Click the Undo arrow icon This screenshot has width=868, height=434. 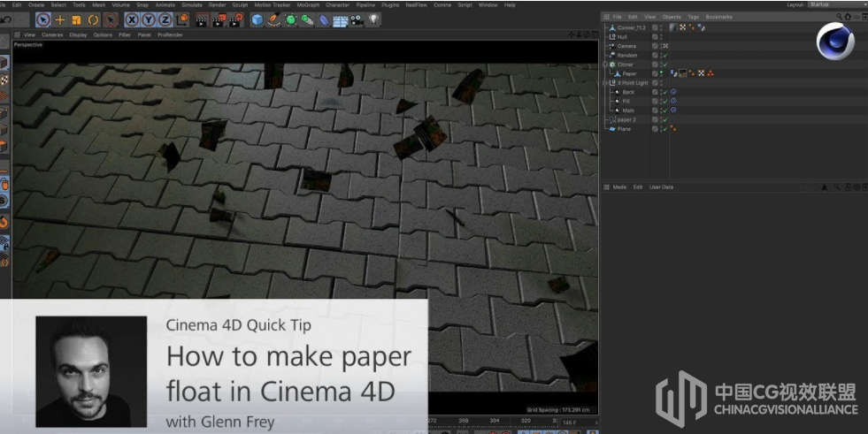tap(6, 20)
